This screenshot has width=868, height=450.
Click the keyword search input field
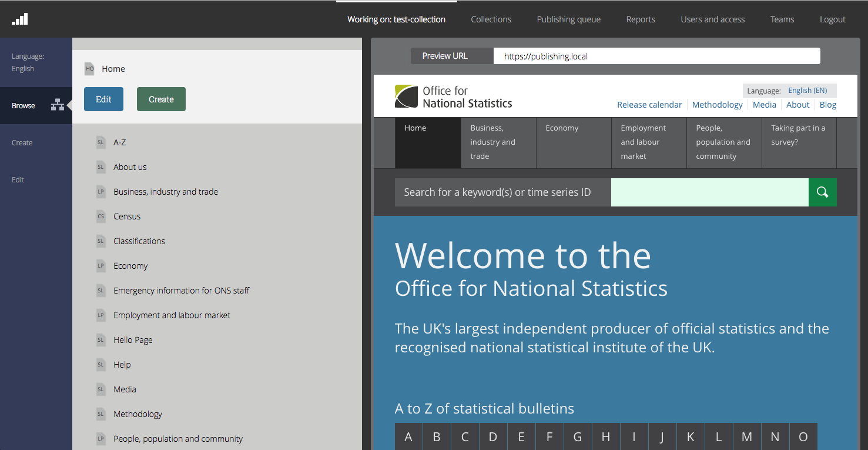tap(710, 192)
